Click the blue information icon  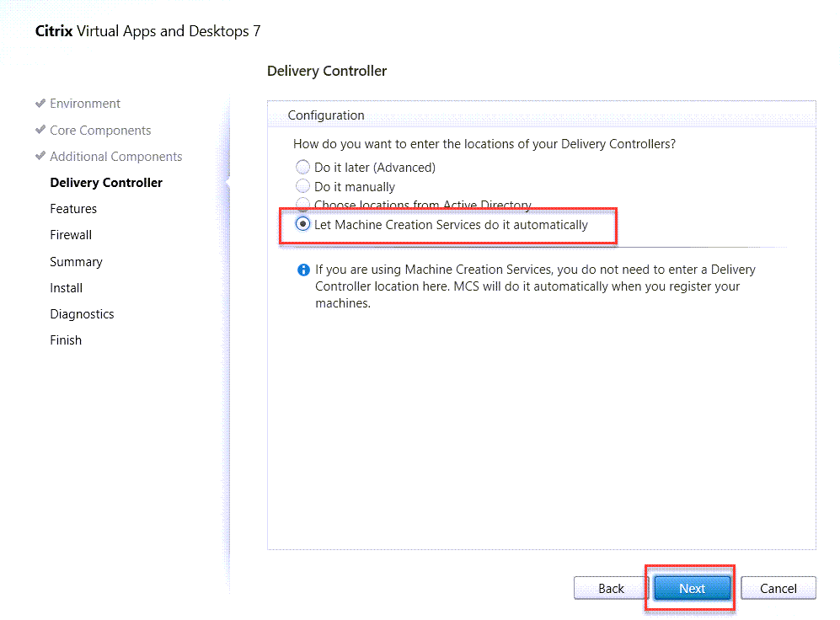(303, 270)
